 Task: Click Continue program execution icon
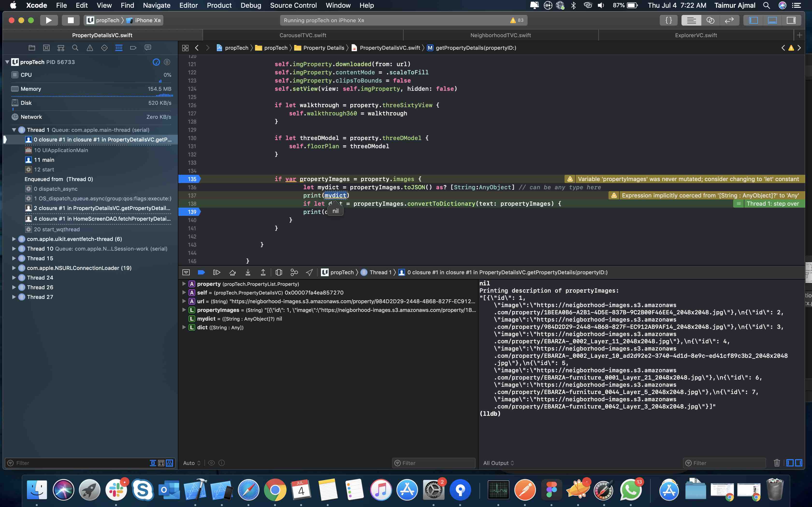(217, 272)
